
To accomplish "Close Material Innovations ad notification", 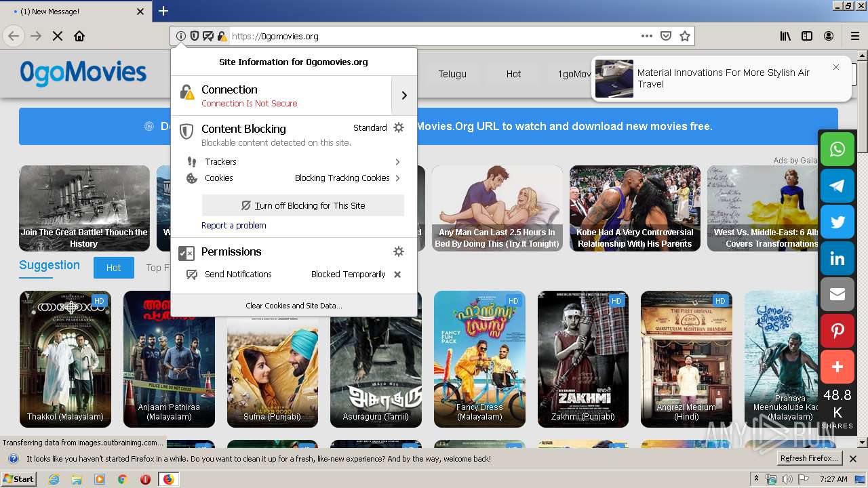I will (836, 67).
